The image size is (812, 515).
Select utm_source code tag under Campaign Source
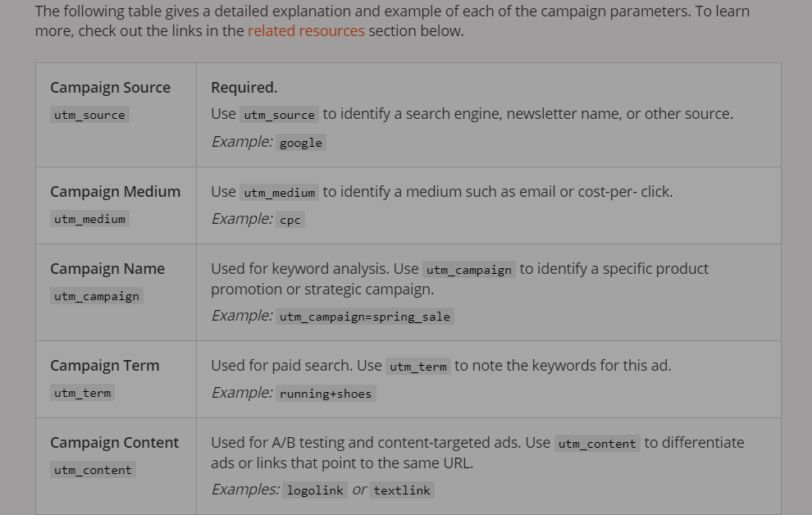click(x=89, y=115)
